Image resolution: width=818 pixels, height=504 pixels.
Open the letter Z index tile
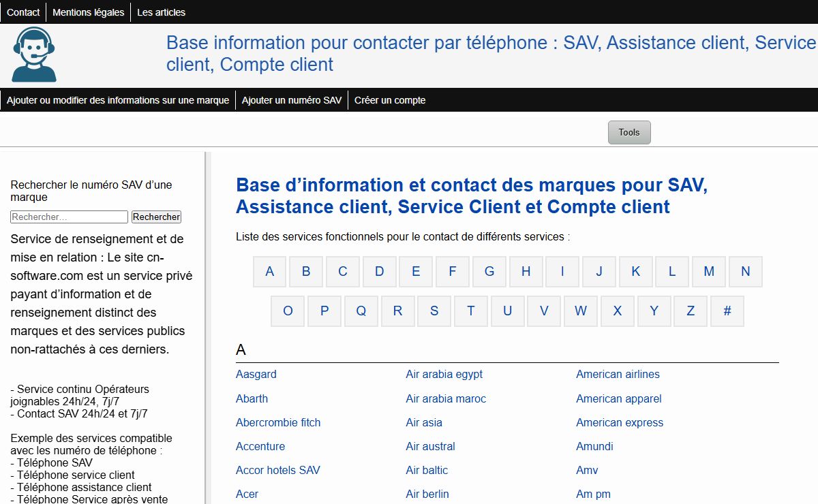691,311
